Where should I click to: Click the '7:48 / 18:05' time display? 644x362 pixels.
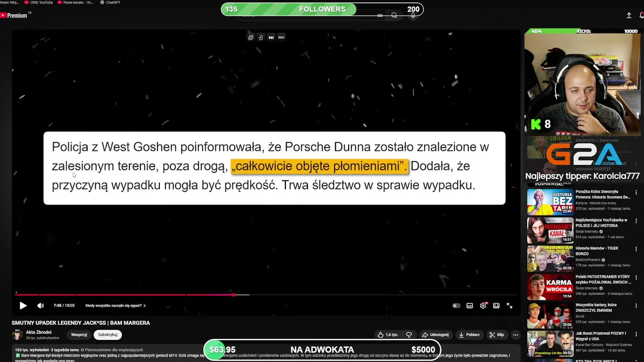point(64,306)
